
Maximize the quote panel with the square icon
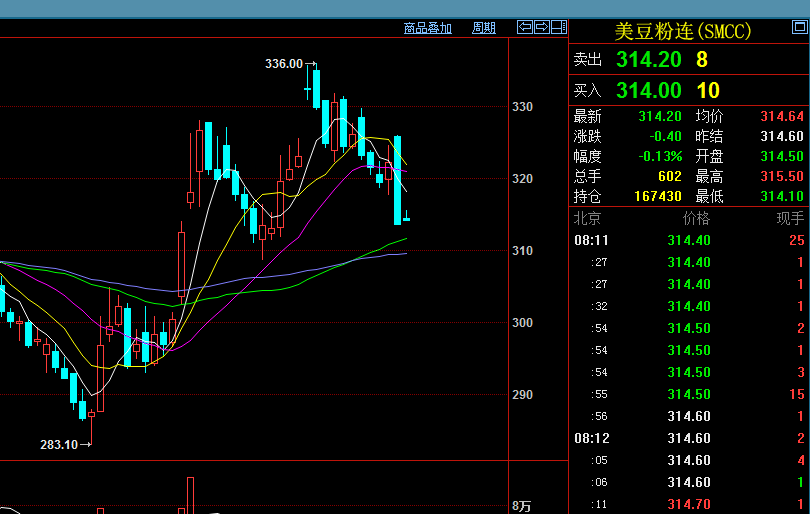pyautogui.click(x=558, y=27)
